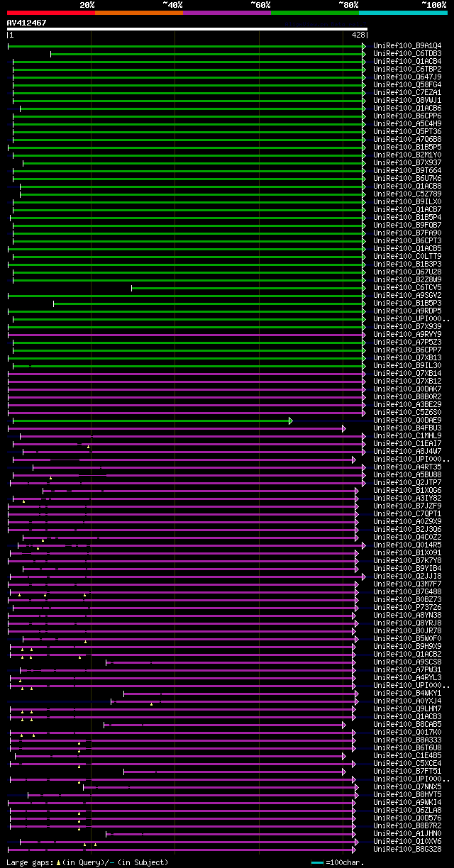Open the UniRef100_C7EZA1 hit
454x868 pixels.
(x=407, y=92)
